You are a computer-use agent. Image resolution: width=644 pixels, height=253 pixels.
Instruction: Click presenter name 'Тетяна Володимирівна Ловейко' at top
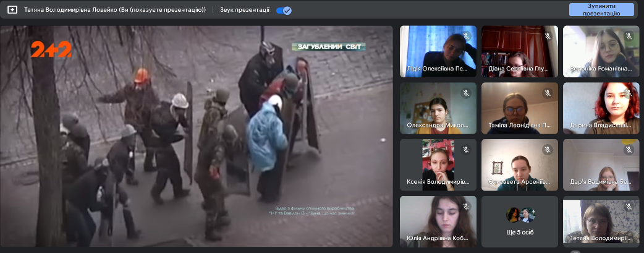pyautogui.click(x=70, y=10)
